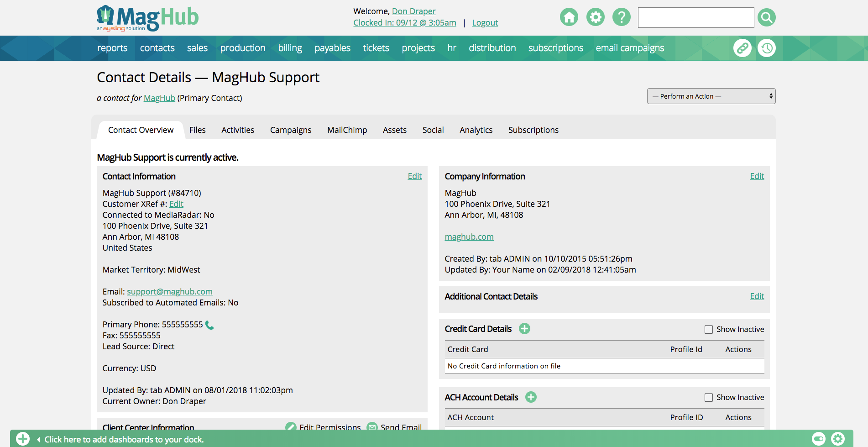Image resolution: width=868 pixels, height=447 pixels.
Task: Click the Edit Permissions pencil icon
Action: point(291,427)
